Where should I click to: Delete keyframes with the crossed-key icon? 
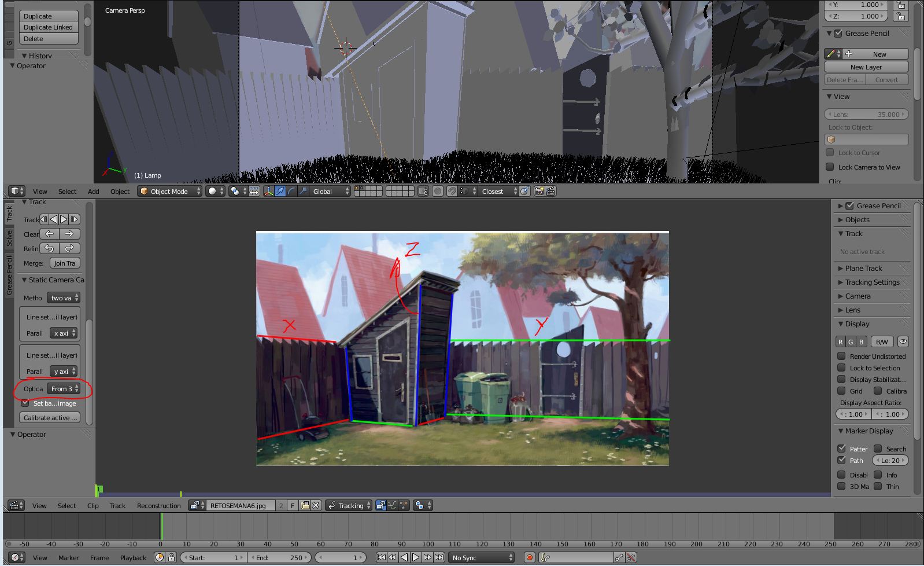tap(631, 557)
